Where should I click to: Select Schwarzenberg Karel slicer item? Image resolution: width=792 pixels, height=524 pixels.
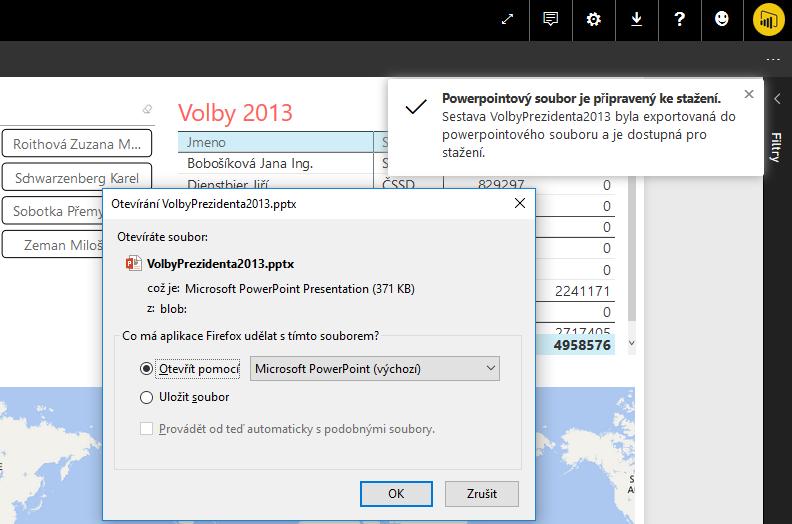[x=77, y=177]
